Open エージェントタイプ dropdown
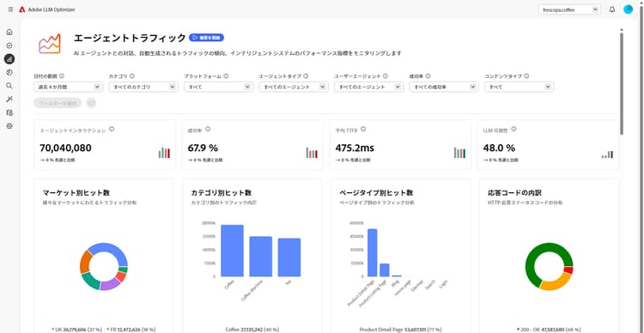This screenshot has height=333, width=644. tap(294, 87)
